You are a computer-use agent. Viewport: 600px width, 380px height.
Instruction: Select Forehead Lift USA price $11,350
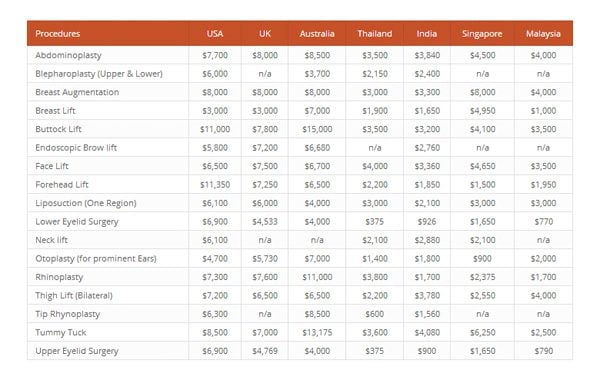(215, 185)
